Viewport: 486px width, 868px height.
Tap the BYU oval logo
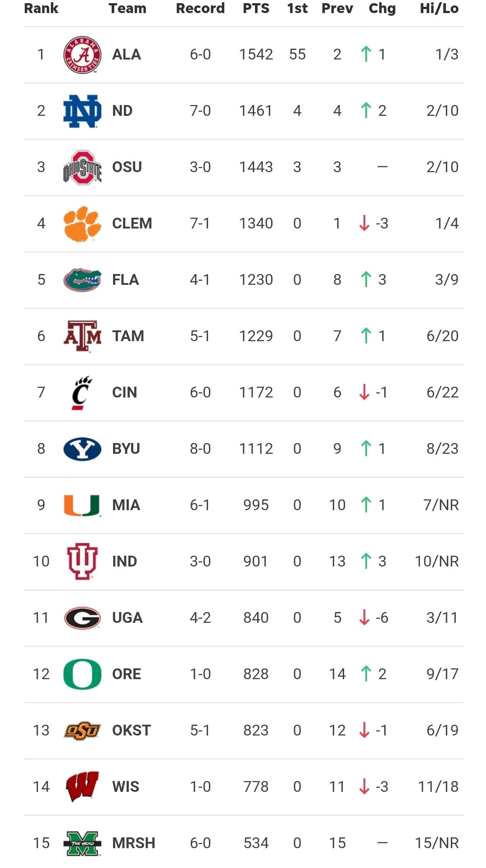[x=82, y=449]
